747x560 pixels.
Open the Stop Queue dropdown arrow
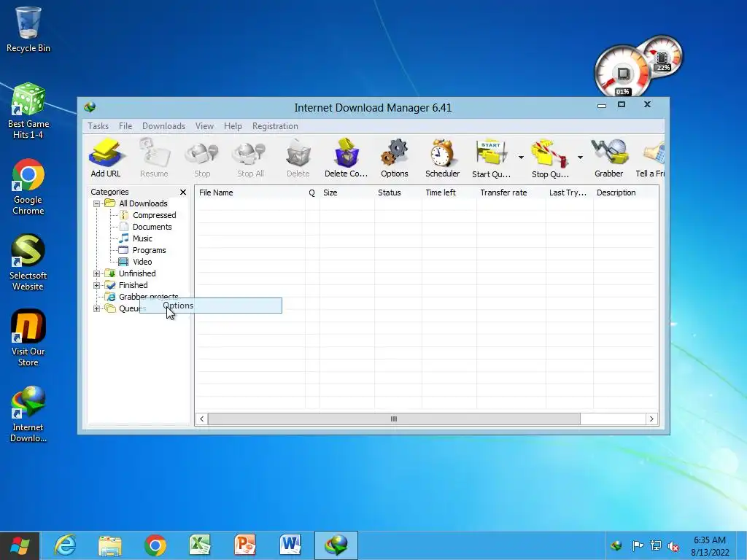click(x=580, y=157)
